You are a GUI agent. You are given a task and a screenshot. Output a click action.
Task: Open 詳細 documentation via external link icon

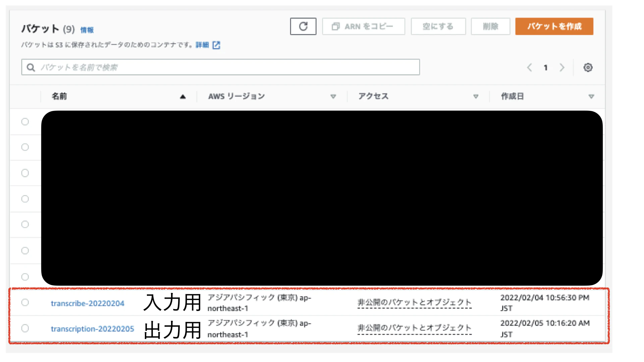point(217,45)
